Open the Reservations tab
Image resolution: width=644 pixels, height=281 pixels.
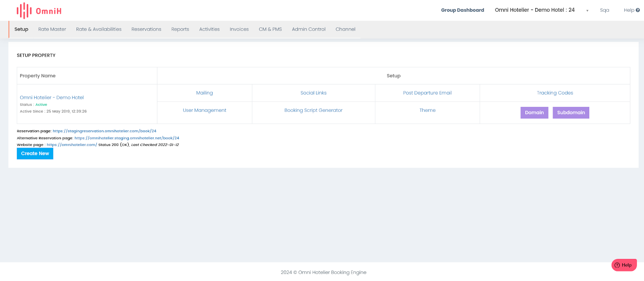coord(146,29)
